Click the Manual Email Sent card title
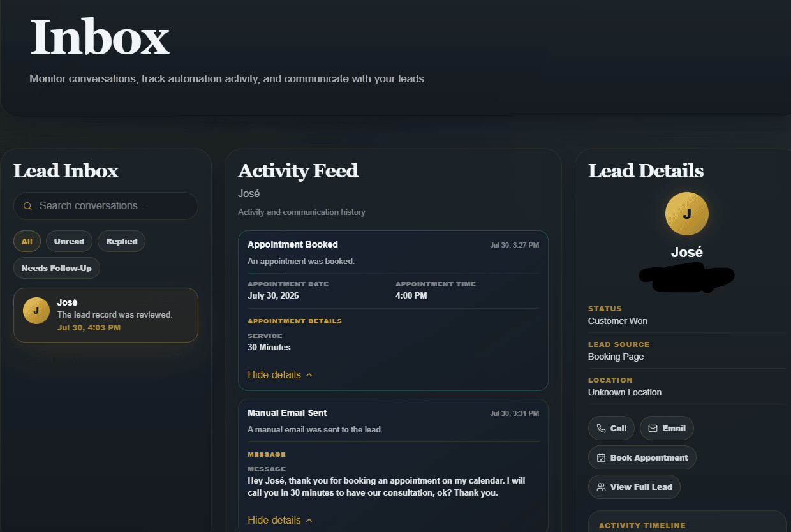Image resolution: width=791 pixels, height=532 pixels. 287,413
